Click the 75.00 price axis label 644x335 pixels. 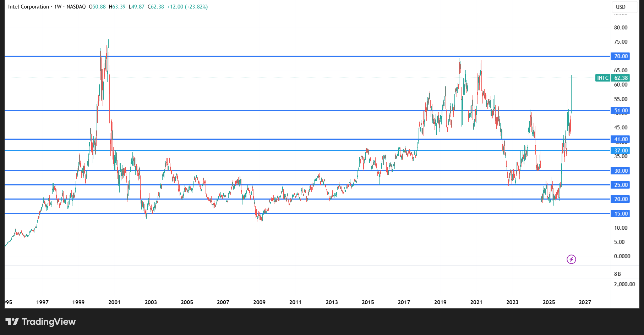point(621,41)
